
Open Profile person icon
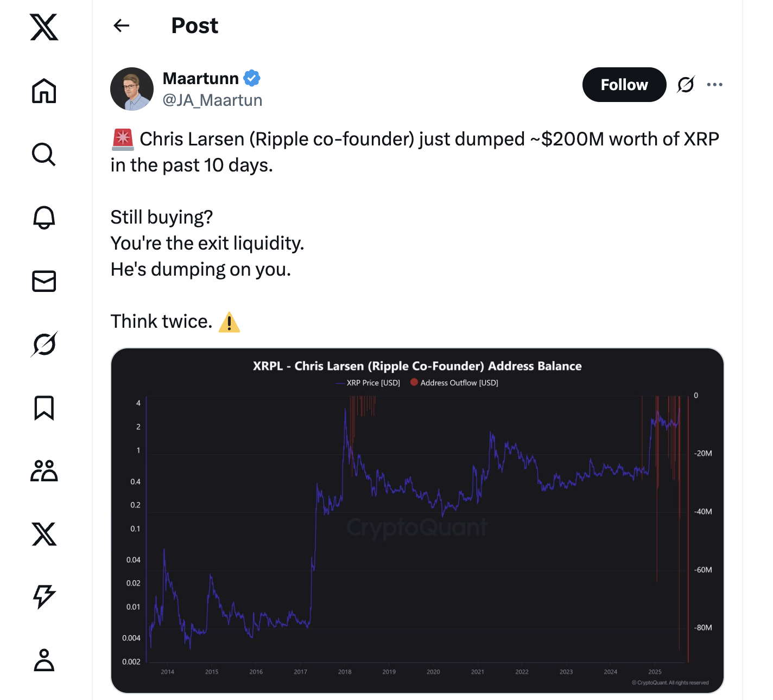click(44, 660)
